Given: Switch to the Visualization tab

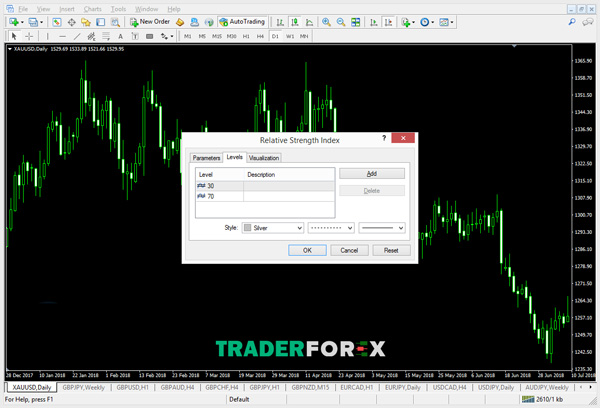Looking at the screenshot, I should tap(264, 158).
